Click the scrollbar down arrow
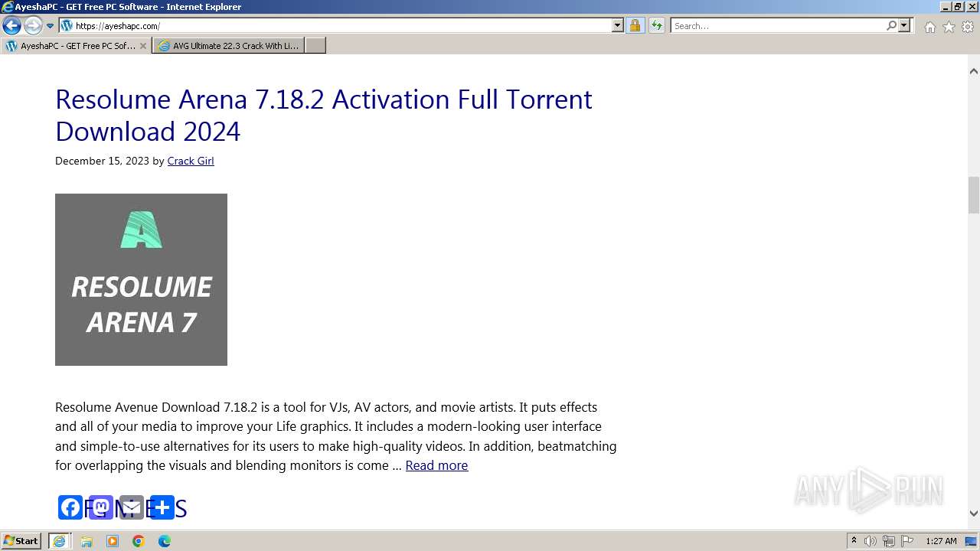The image size is (980, 551). click(x=973, y=514)
